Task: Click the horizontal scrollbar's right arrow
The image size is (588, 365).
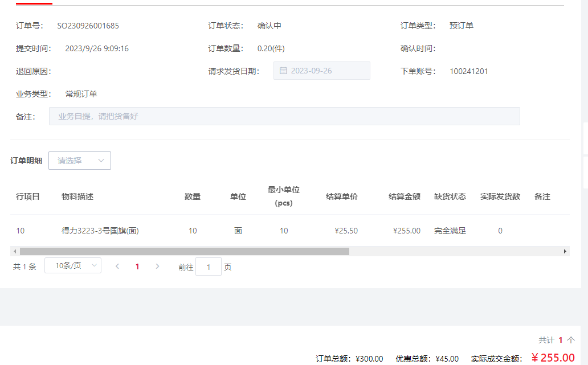Action: [x=565, y=251]
